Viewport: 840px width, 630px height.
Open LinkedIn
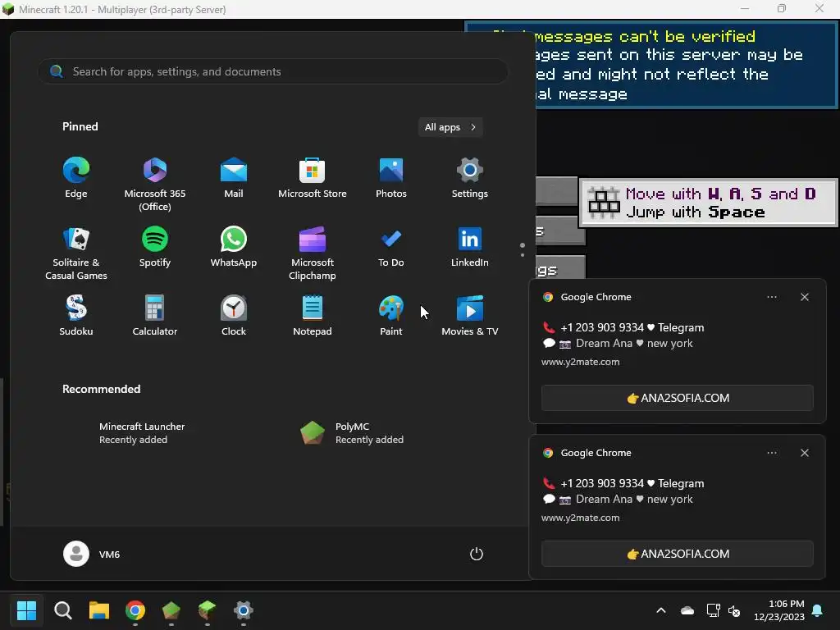click(470, 248)
